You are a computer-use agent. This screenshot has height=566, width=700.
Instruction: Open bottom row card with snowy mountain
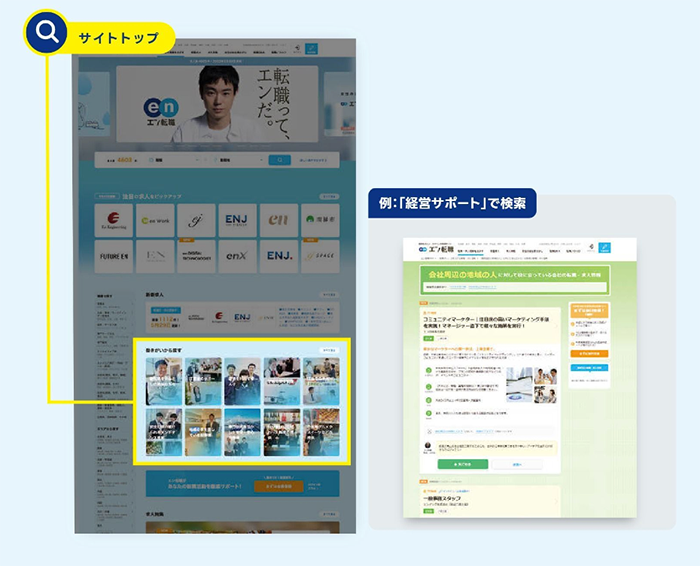[x=242, y=432]
